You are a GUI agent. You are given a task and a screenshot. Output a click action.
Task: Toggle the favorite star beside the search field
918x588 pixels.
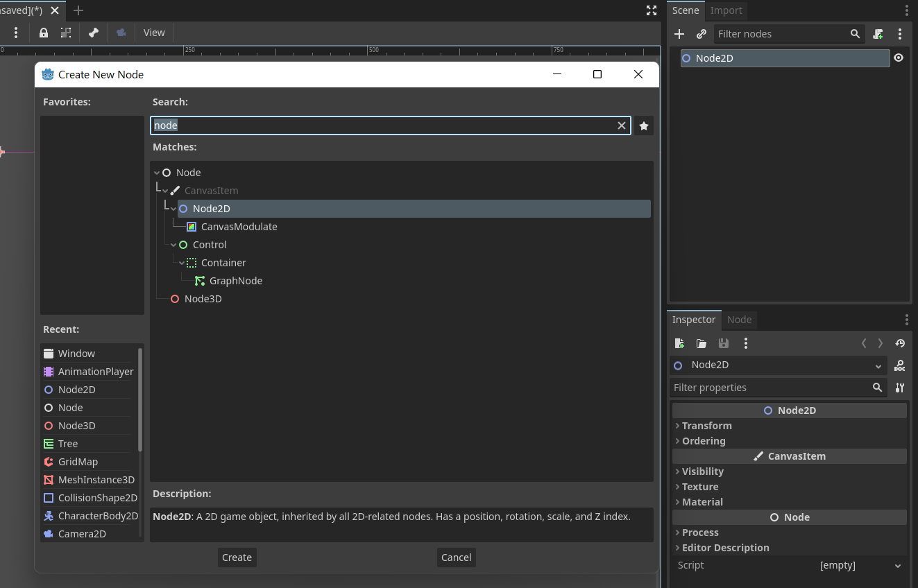coord(643,126)
